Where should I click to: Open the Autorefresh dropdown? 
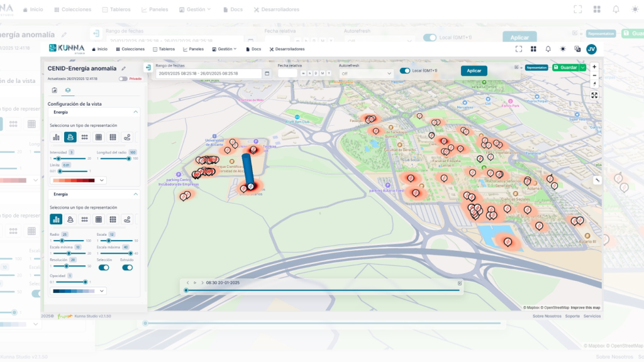(366, 74)
